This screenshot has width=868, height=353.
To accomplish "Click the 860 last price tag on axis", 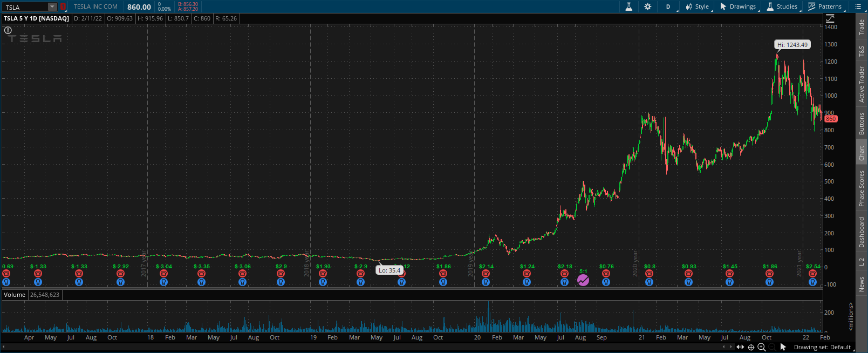I will coord(831,119).
